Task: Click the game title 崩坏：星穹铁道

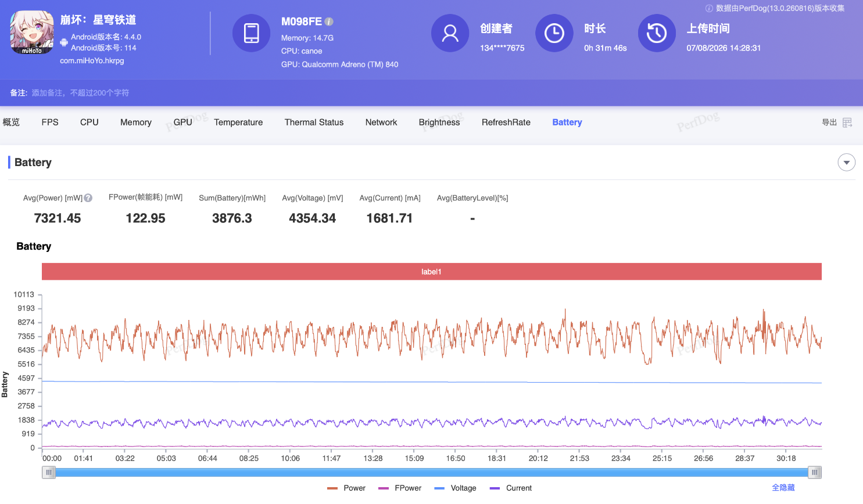Action: (x=98, y=20)
